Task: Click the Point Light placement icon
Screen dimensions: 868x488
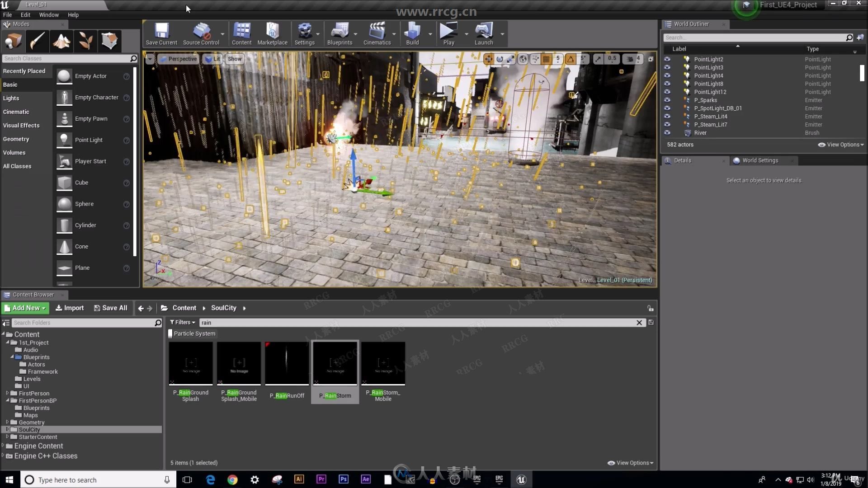Action: [x=64, y=140]
